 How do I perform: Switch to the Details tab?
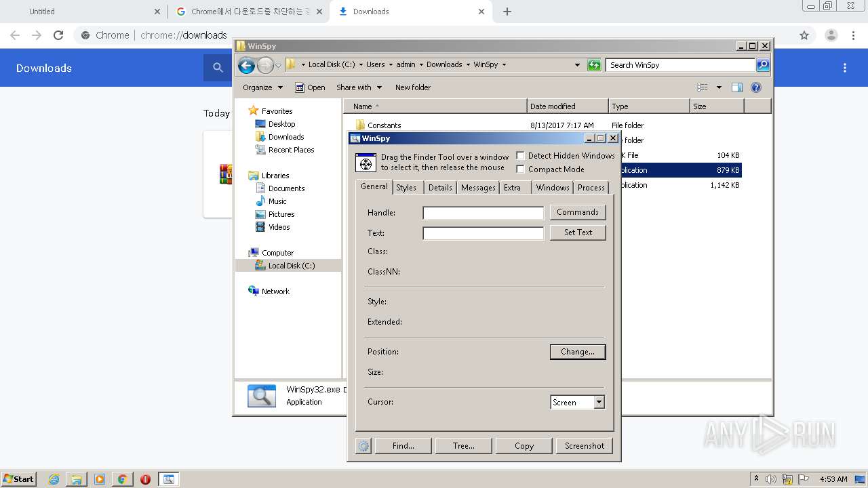click(440, 188)
